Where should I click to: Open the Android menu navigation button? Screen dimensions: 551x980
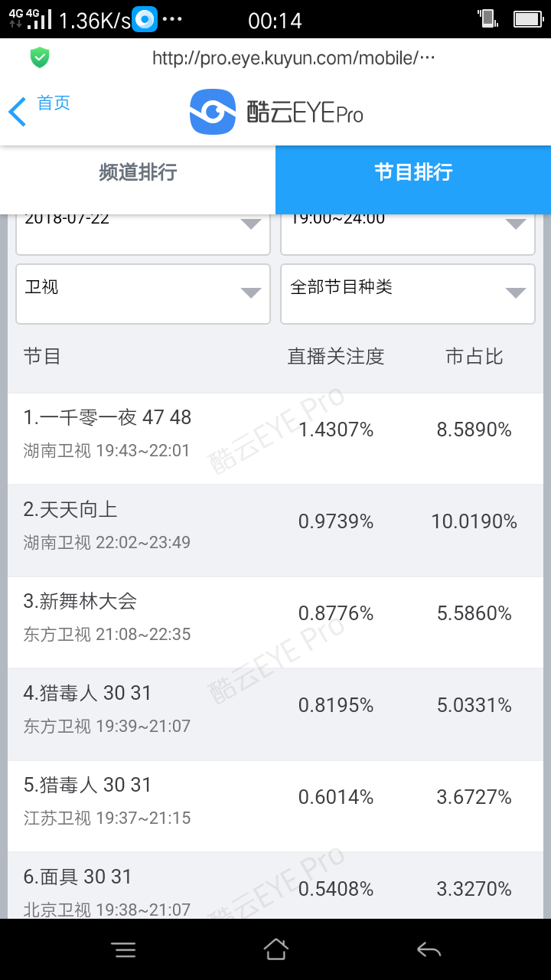[123, 950]
